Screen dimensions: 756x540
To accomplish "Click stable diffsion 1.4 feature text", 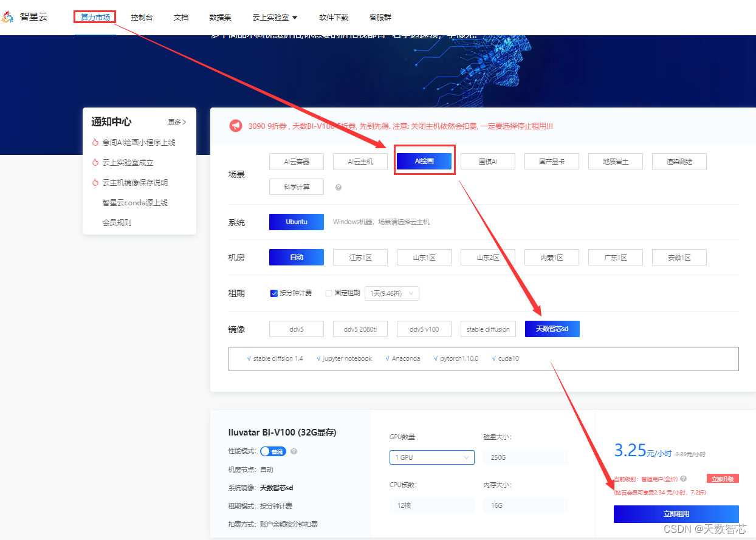I will (278, 358).
